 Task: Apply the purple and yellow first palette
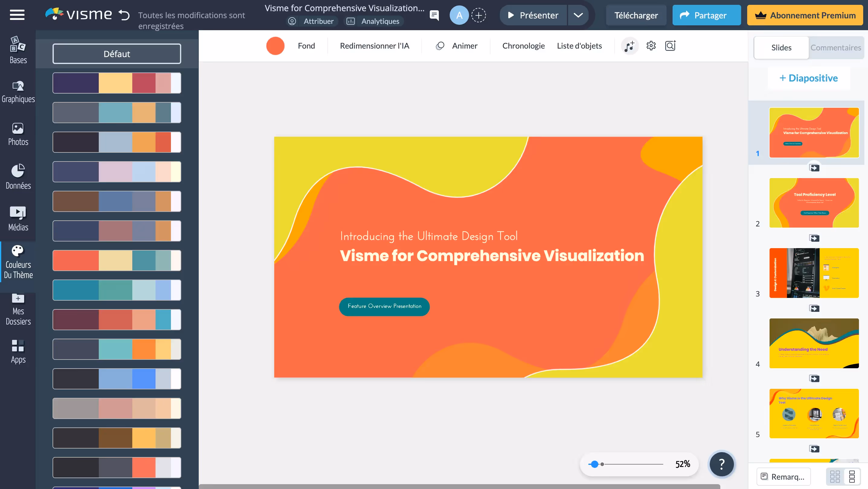coord(117,83)
